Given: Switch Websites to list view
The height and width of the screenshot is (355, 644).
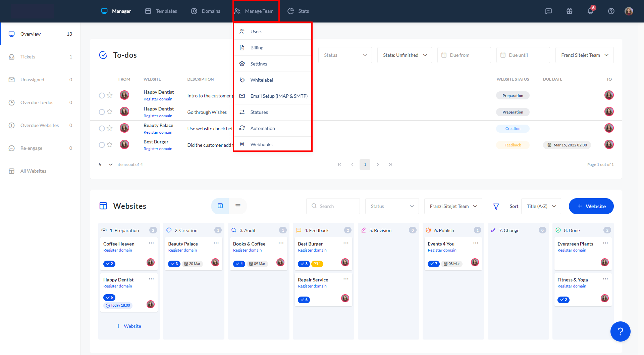Looking at the screenshot, I should click(238, 206).
